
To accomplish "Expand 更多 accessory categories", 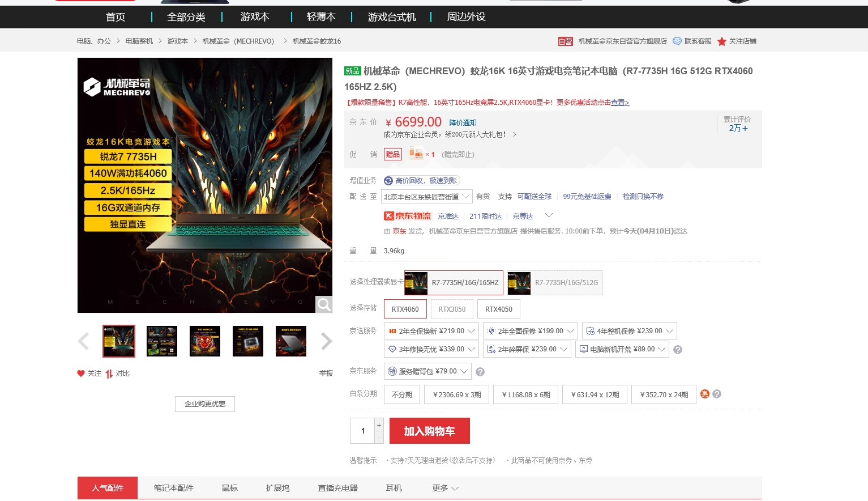I will pyautogui.click(x=446, y=488).
